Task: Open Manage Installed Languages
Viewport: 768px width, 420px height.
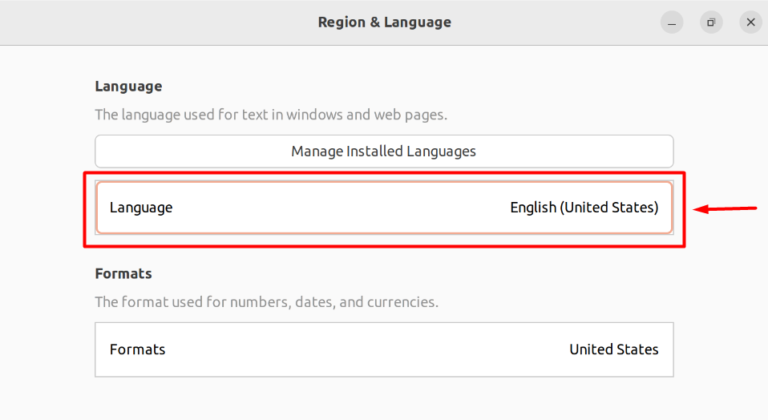Action: (384, 151)
